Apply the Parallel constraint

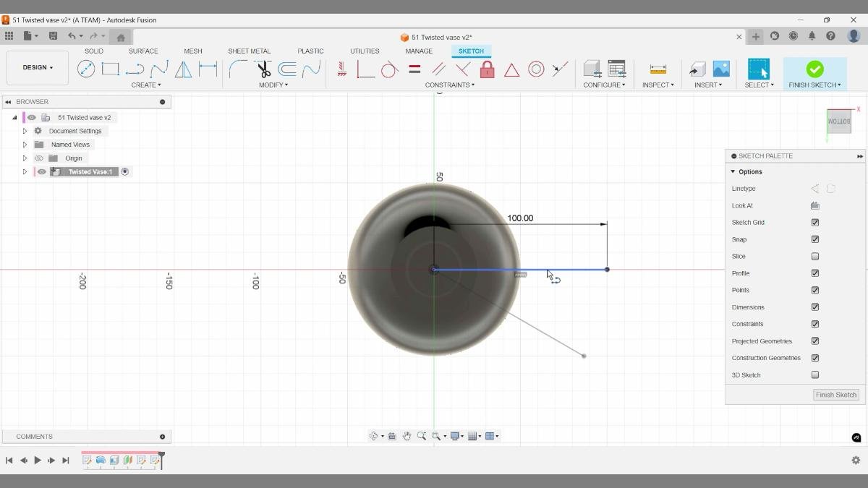[x=440, y=69]
